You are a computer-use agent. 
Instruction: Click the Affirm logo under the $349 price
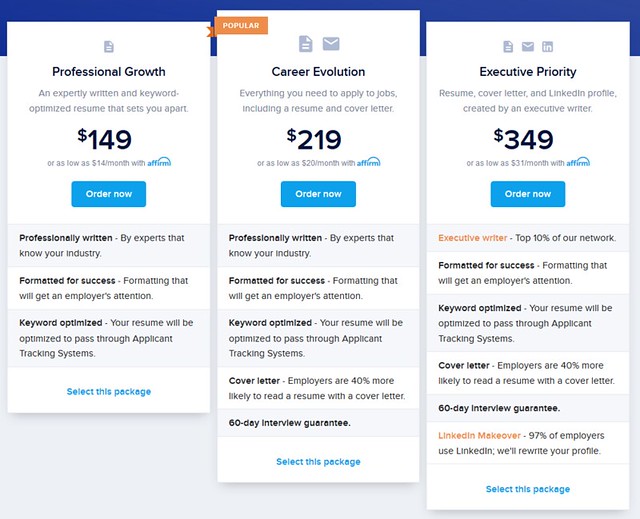click(x=578, y=162)
